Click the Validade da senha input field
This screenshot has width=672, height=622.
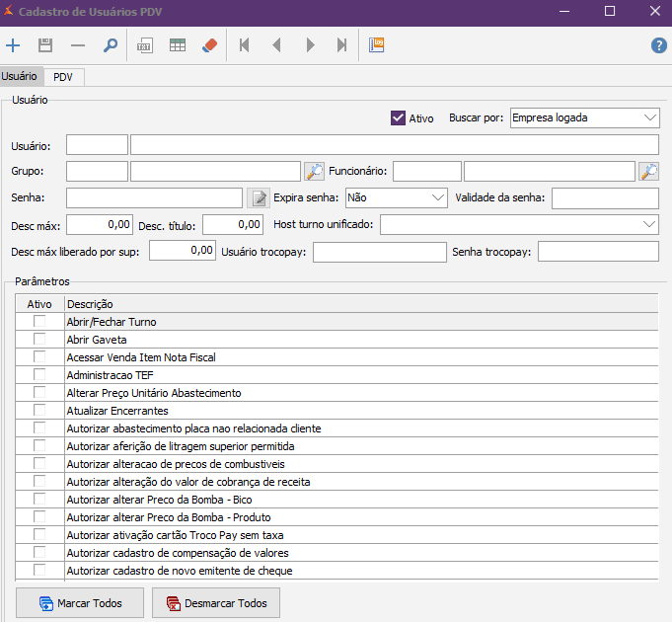(605, 198)
